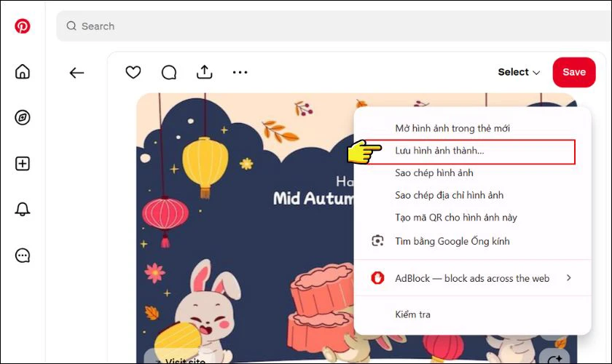612x364 pixels.
Task: Open the three-dot more options menu
Action: 240,72
